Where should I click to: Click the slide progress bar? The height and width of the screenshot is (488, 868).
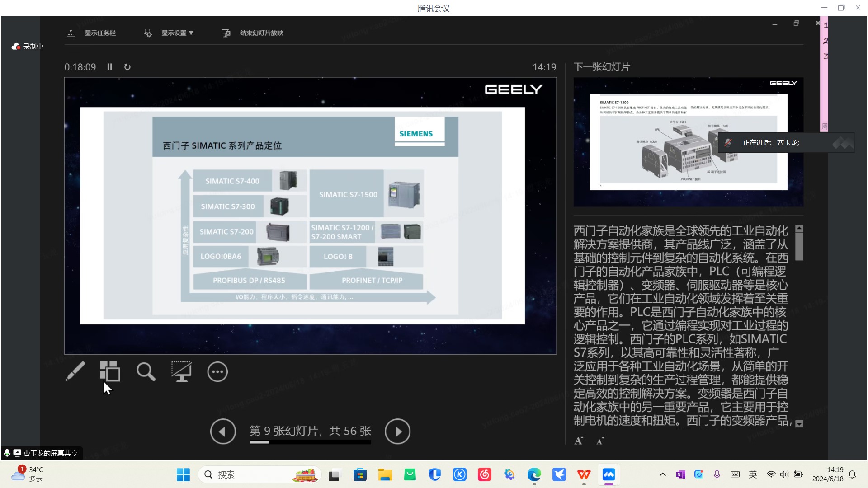click(x=310, y=442)
